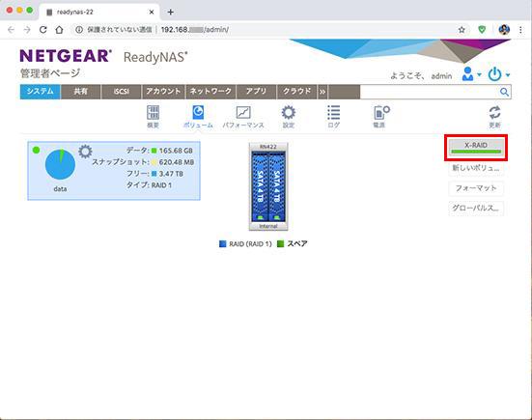Screen dimensions: 532x420
Task: Open the green shield extension icon
Action: click(482, 30)
